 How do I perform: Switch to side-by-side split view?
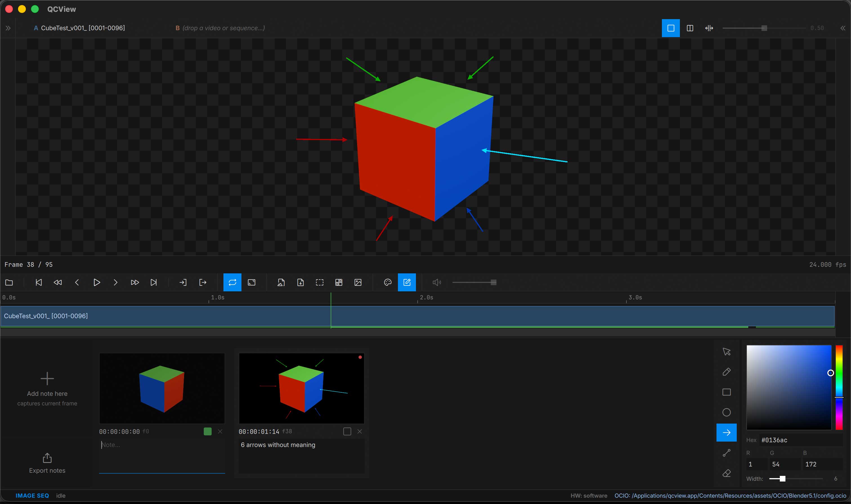(x=690, y=28)
